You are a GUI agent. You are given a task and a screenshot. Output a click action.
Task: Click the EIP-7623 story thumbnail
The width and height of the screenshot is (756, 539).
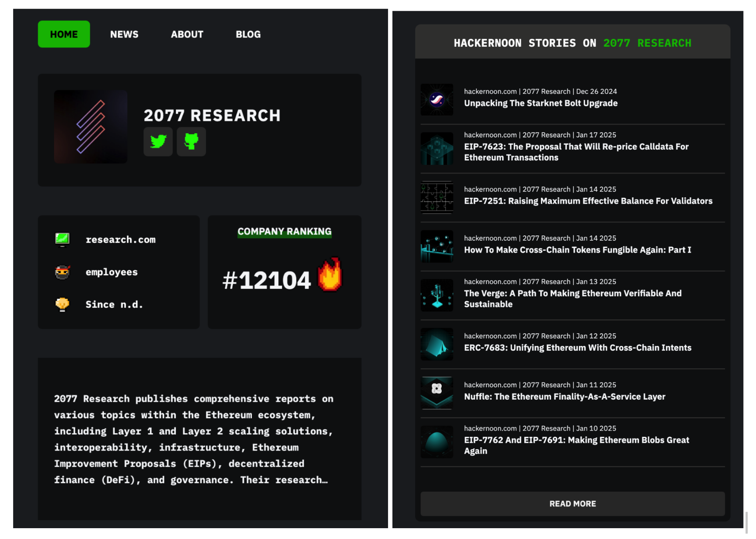point(437,148)
